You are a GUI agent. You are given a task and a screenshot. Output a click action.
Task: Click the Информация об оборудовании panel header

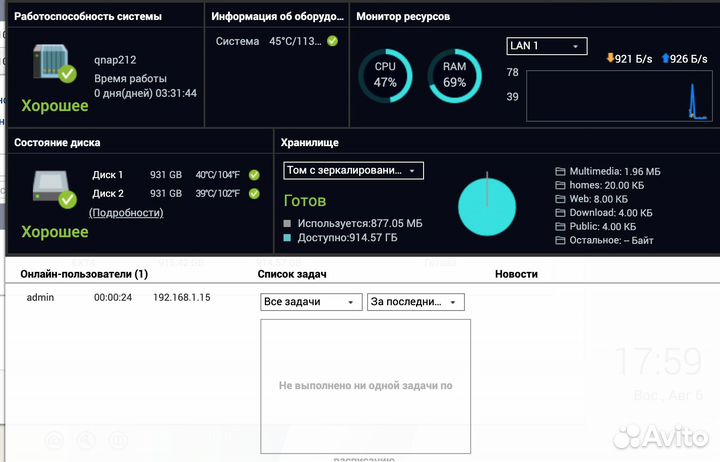coord(277,17)
